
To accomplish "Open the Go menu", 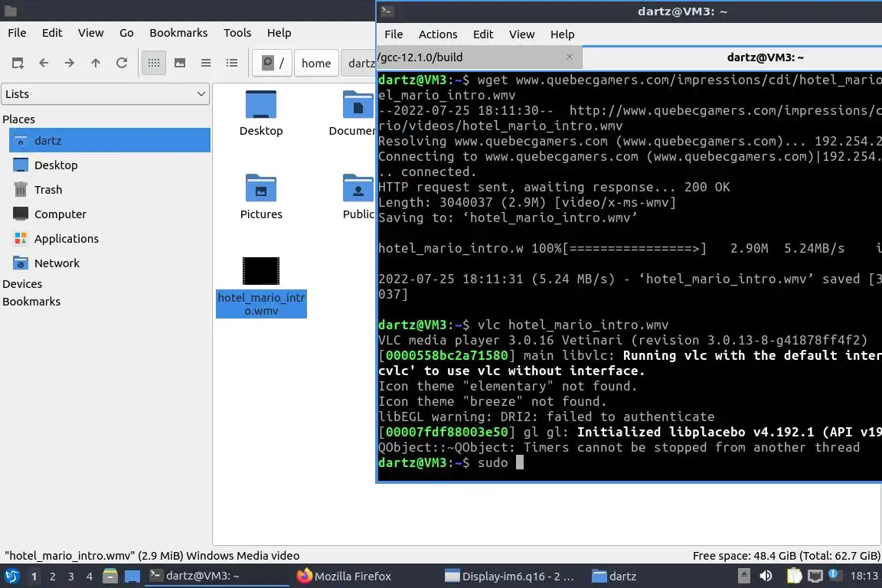I will tap(126, 33).
